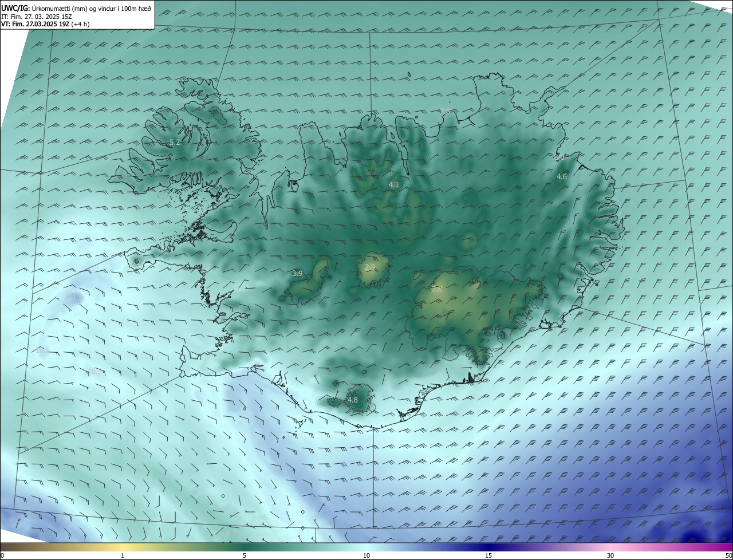Click the 2.8 value over Vatnajökull
This screenshot has height=560, width=733.
pyautogui.click(x=438, y=289)
